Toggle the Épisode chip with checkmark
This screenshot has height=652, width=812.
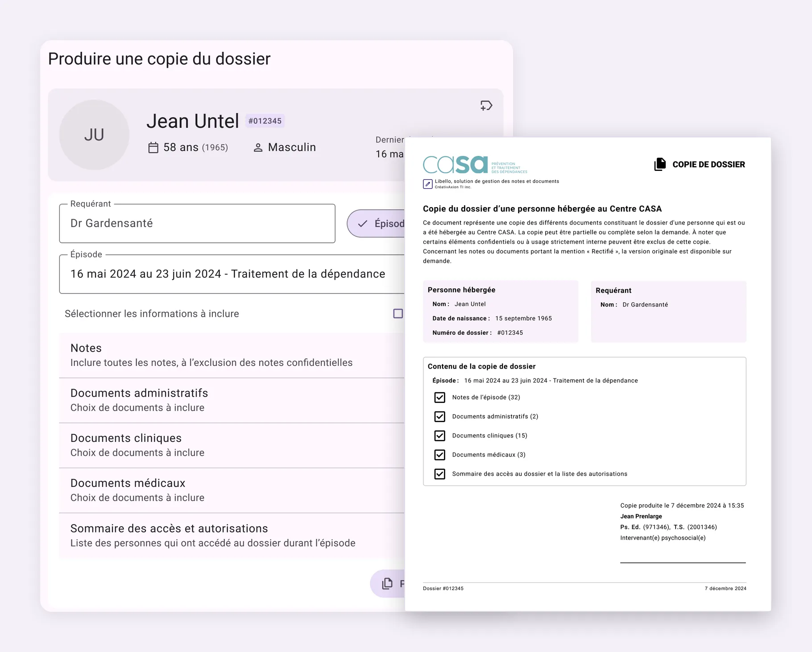(376, 224)
